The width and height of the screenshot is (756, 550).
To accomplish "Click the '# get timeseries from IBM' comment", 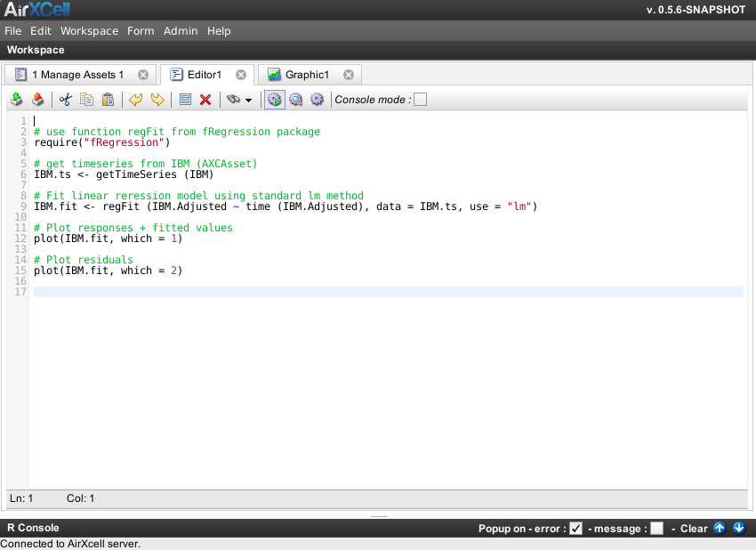I will pyautogui.click(x=145, y=164).
